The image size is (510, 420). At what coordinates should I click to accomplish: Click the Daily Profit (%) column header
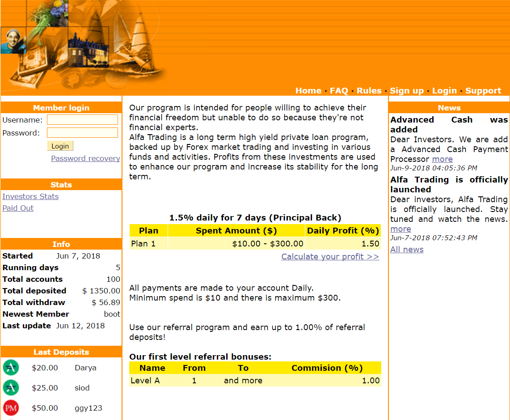(343, 230)
